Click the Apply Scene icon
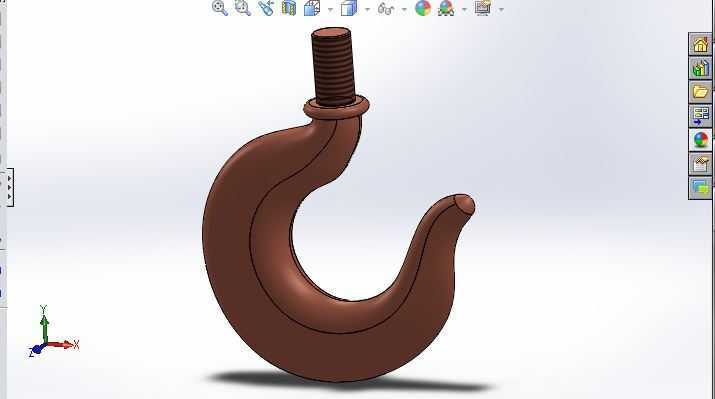Viewport: 715px width, 399px height. coord(446,8)
